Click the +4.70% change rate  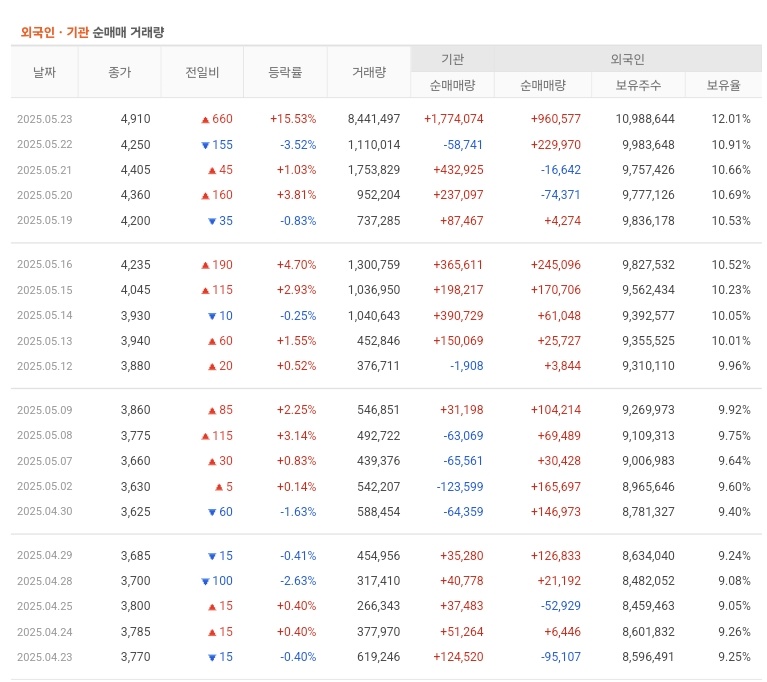coord(296,265)
